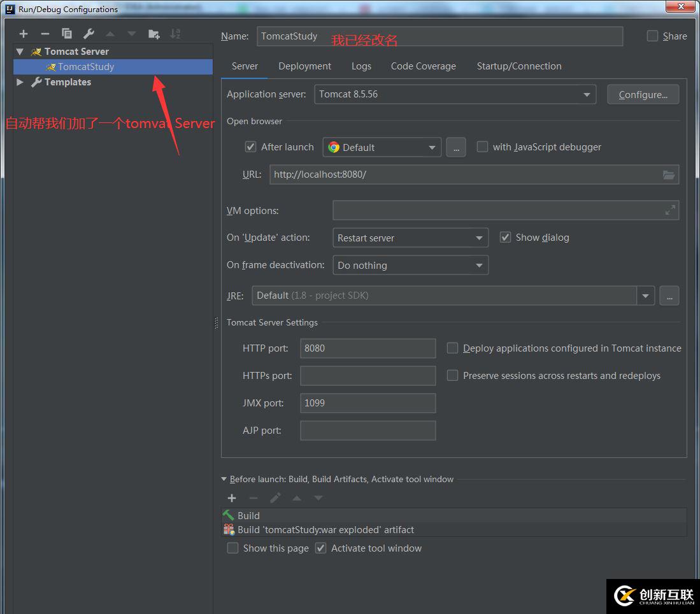The height and width of the screenshot is (614, 700).
Task: Enable with JavaScript debugger
Action: (482, 147)
